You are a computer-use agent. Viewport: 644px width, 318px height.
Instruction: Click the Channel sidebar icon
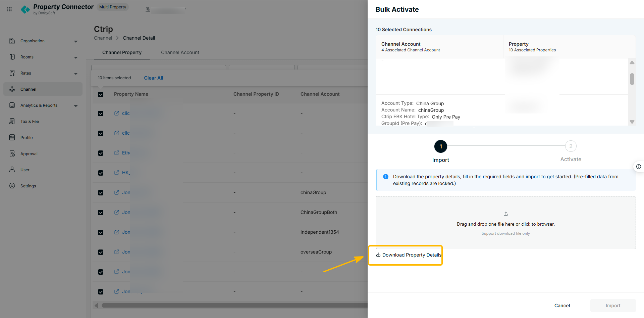[12, 89]
